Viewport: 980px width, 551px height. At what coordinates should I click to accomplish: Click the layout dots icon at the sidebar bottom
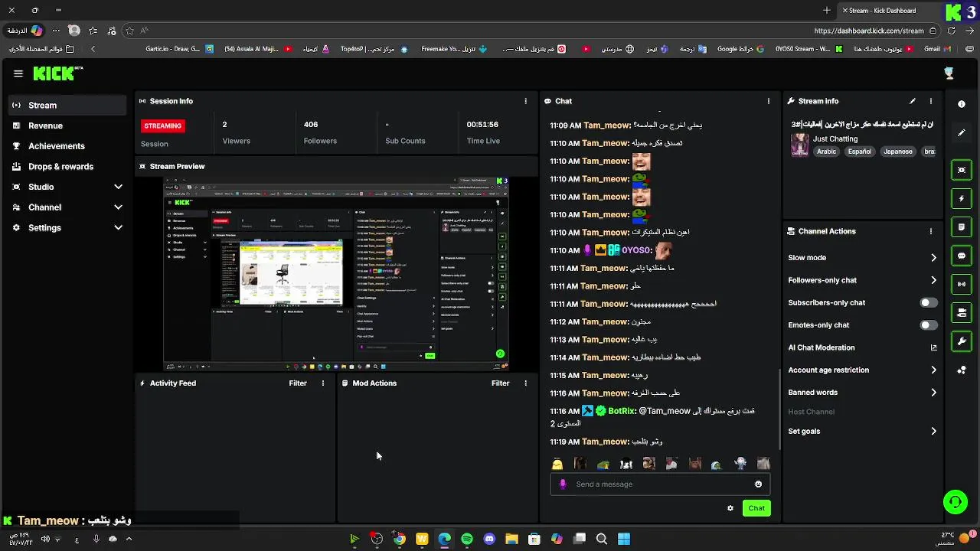point(962,370)
